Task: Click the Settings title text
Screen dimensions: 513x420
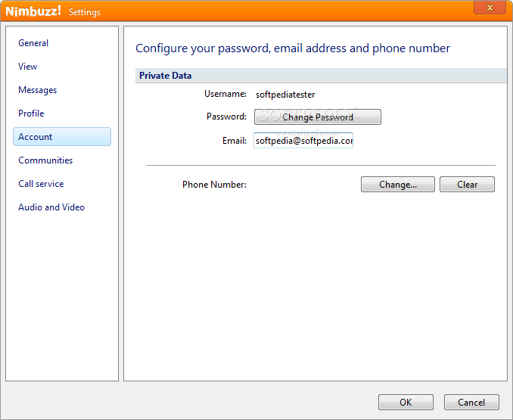Action: 85,12
